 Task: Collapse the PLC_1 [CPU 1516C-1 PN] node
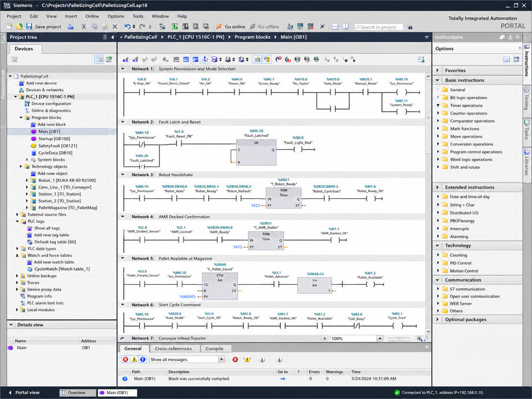[16, 96]
